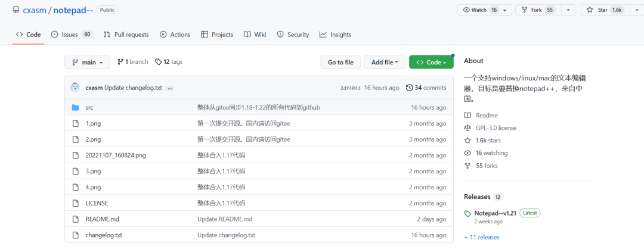Open the Actions tab
This screenshot has width=644, height=249.
175,35
